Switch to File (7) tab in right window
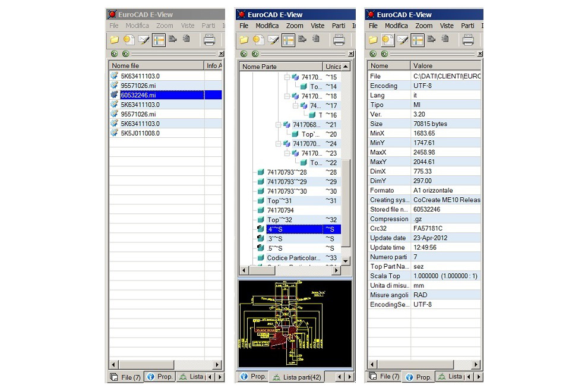The image size is (588, 391). coord(385,376)
